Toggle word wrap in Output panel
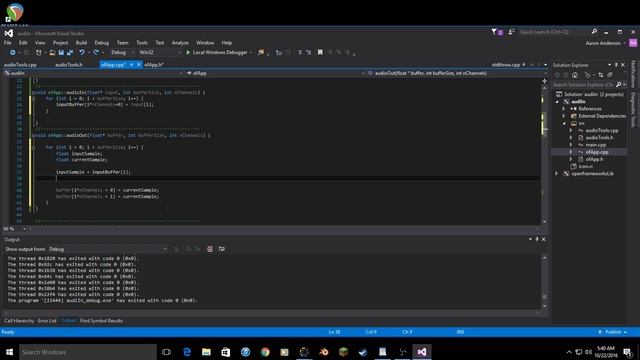 pos(222,249)
